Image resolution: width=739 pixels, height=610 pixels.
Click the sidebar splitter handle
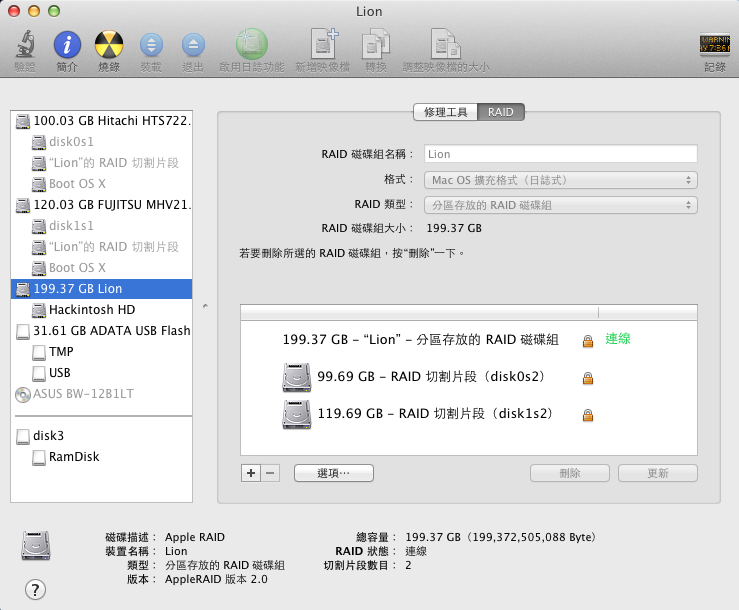coord(205,306)
